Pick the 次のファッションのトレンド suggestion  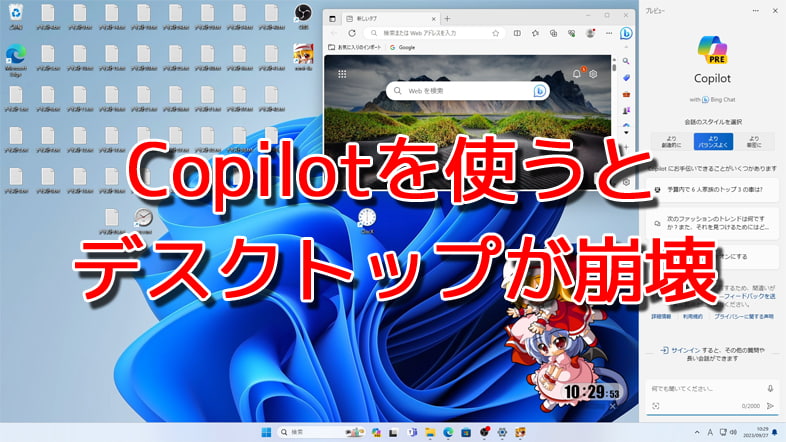tap(712, 223)
